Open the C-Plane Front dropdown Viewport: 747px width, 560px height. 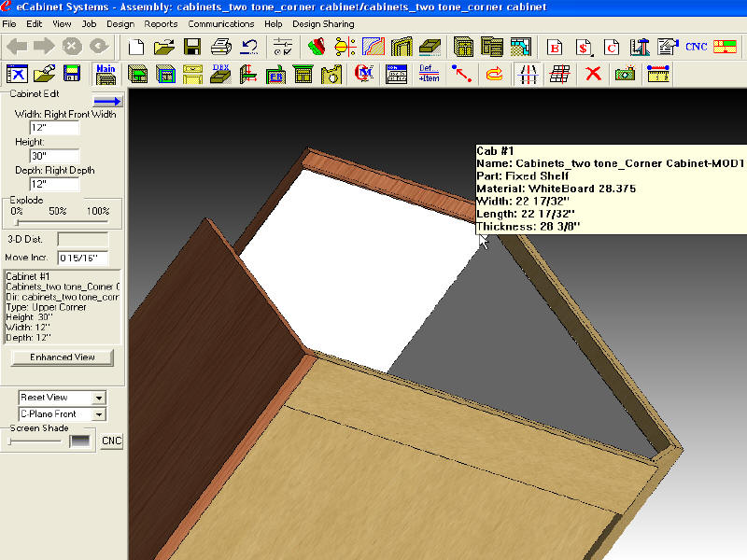98,414
